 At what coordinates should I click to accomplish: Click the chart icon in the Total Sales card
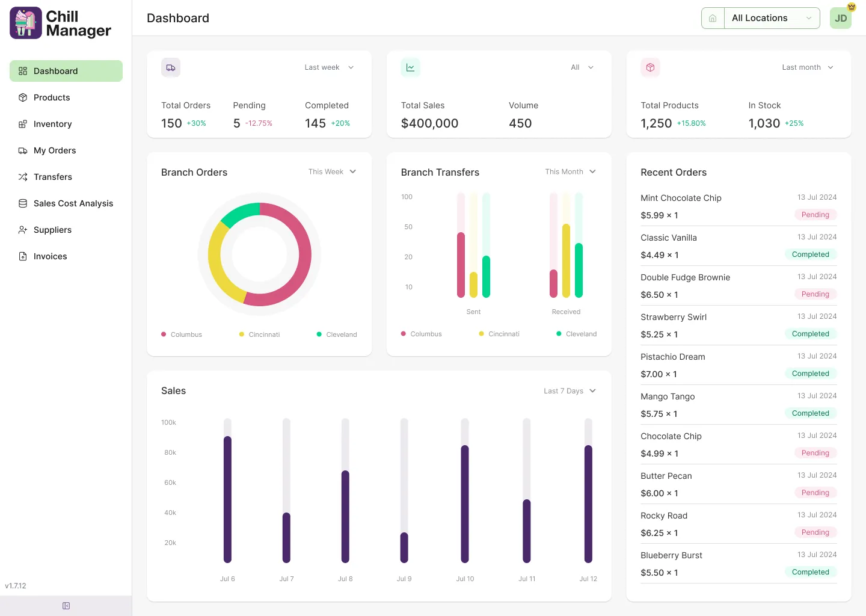411,67
